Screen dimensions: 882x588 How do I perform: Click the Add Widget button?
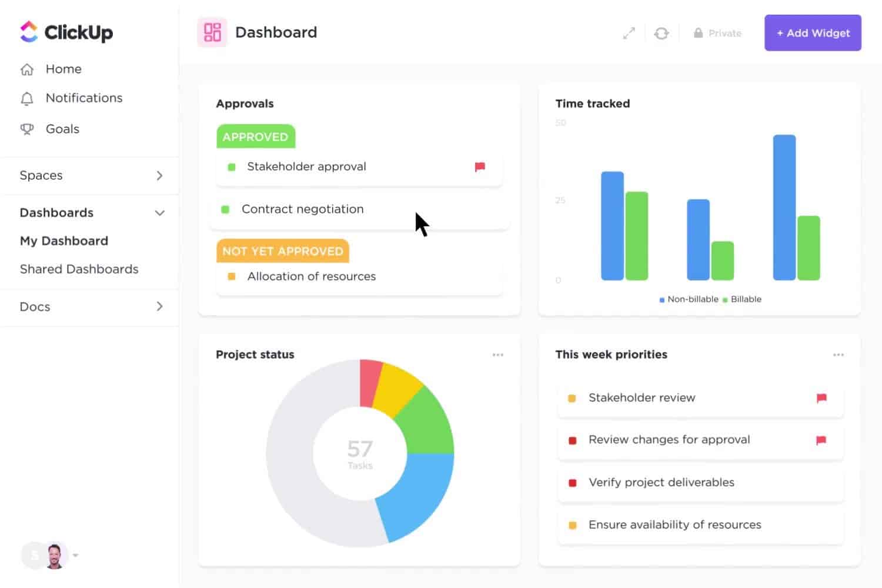[813, 33]
